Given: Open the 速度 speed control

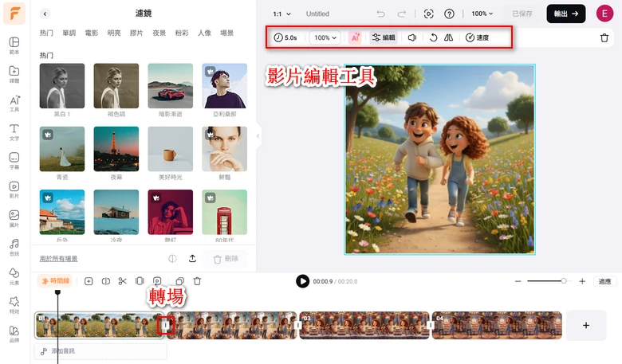Looking at the screenshot, I should pyautogui.click(x=477, y=37).
